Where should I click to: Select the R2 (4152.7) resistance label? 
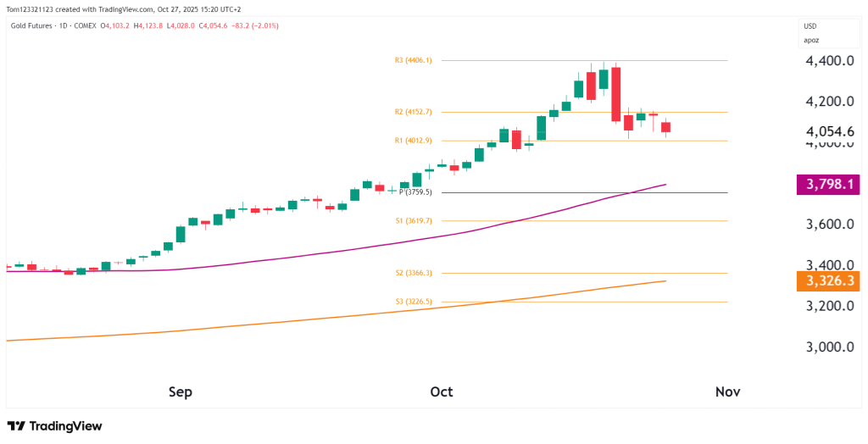(x=414, y=112)
